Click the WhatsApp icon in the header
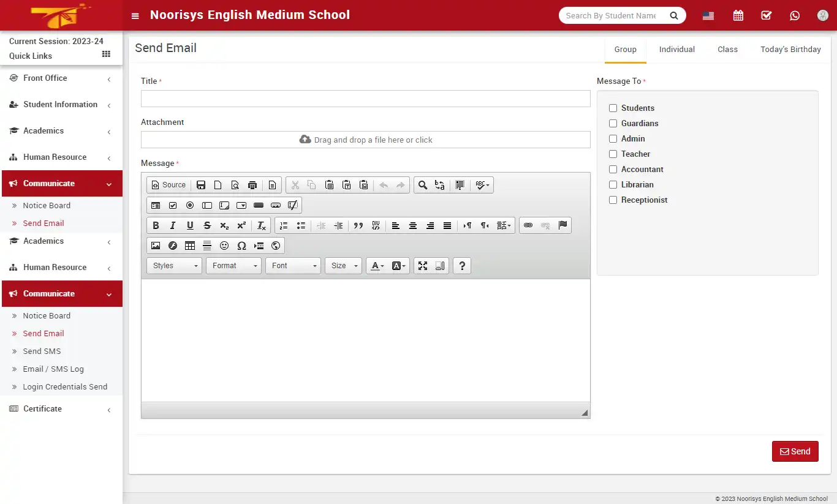Screen dimensions: 837x504 795,15
